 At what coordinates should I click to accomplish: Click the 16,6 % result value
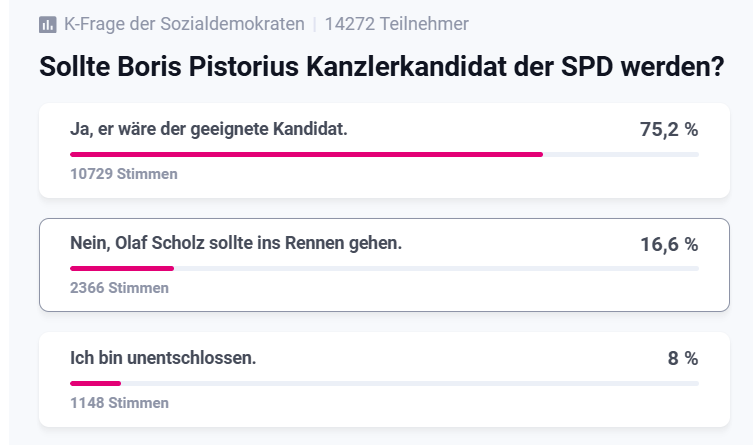(668, 244)
